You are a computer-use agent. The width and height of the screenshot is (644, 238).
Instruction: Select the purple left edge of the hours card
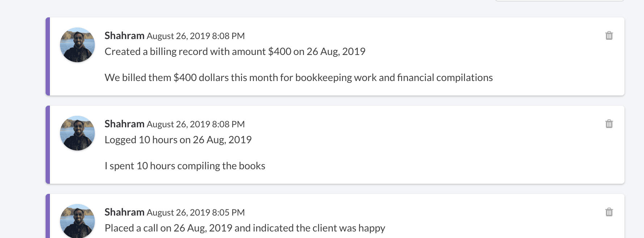pos(48,145)
